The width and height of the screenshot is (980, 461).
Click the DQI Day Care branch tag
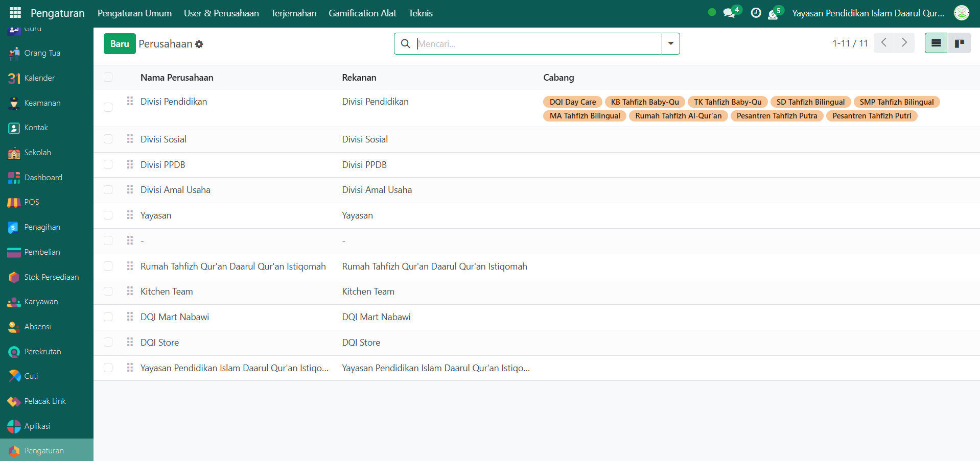tap(572, 102)
